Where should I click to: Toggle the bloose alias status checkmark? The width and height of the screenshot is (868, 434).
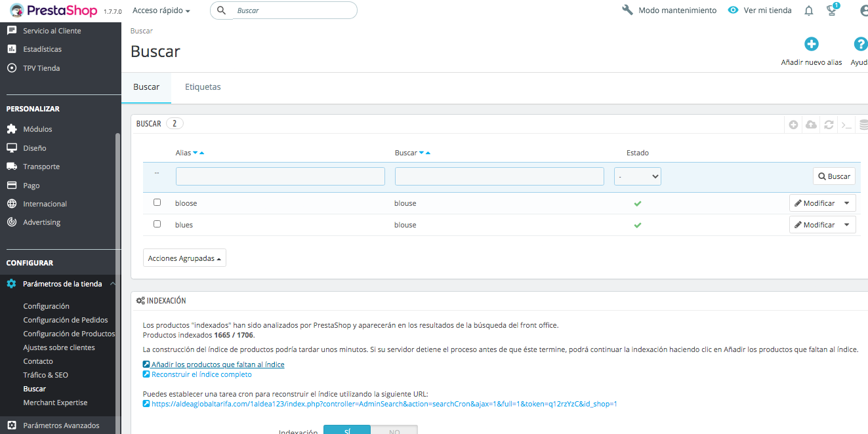coord(638,203)
